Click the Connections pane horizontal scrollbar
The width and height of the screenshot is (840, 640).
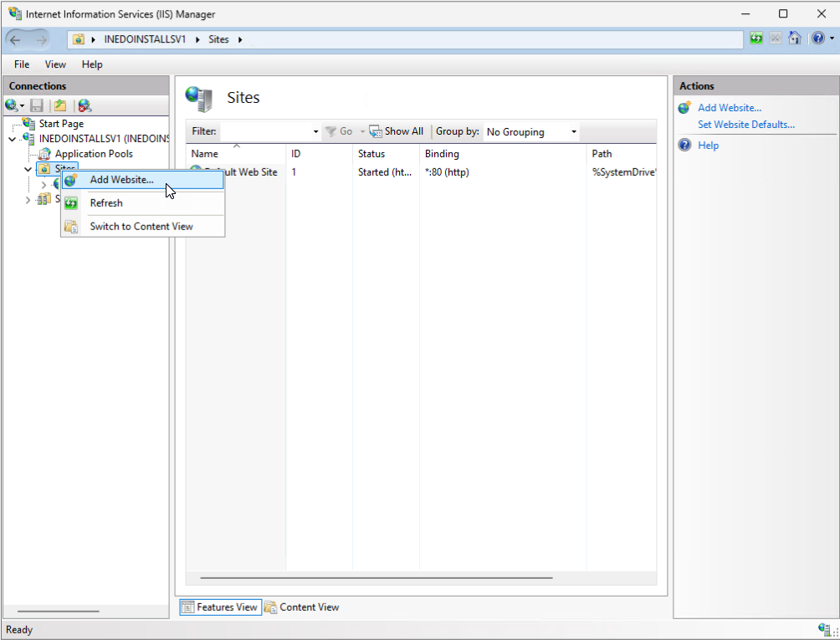pyautogui.click(x=58, y=611)
